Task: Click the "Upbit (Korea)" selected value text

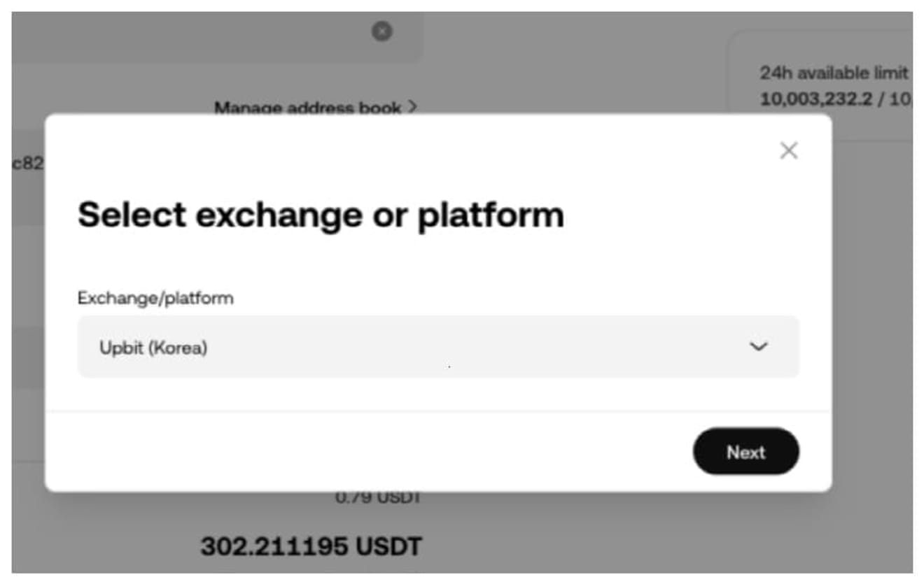Action: coord(153,348)
